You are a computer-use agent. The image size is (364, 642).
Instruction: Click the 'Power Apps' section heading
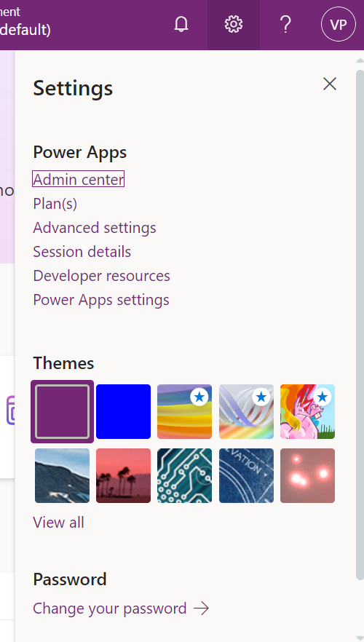click(80, 153)
